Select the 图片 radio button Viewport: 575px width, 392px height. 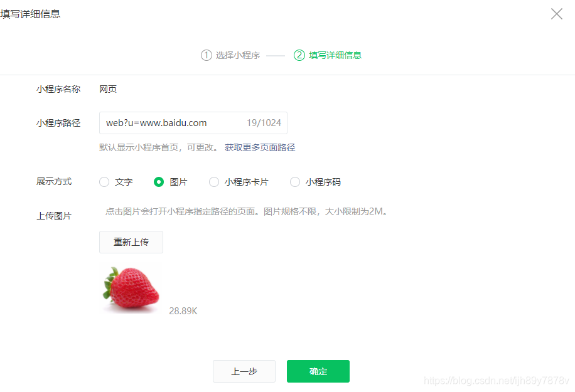tap(159, 182)
